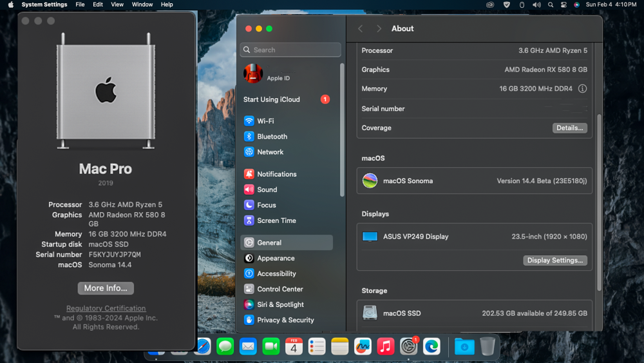Open the Edit menu

98,5
